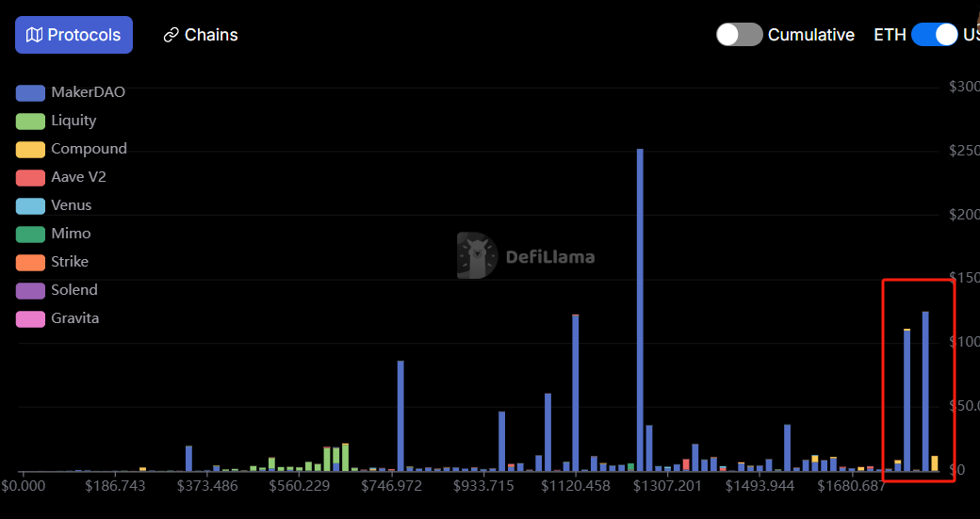Click the ETH currency label

pos(890,35)
